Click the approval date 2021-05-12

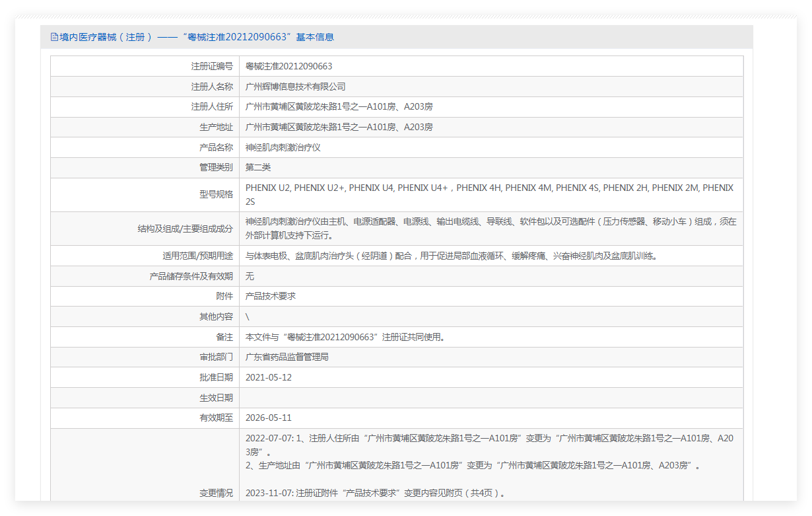(268, 377)
